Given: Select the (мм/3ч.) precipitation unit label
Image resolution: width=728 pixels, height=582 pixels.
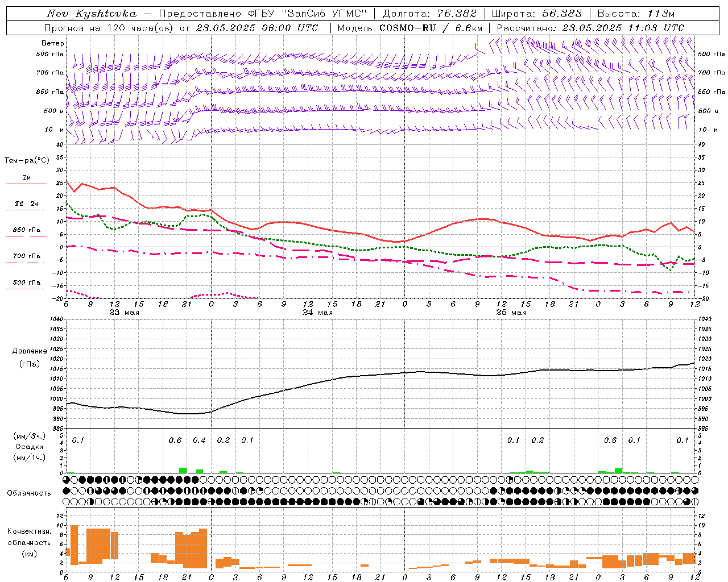Looking at the screenshot, I should (29, 436).
